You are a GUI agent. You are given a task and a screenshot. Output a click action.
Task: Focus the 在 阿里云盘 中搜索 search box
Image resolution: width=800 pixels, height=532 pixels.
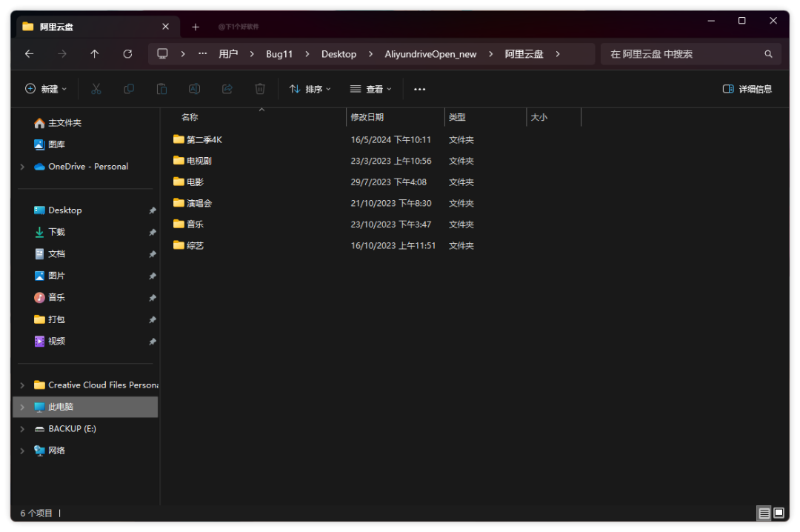pyautogui.click(x=691, y=53)
